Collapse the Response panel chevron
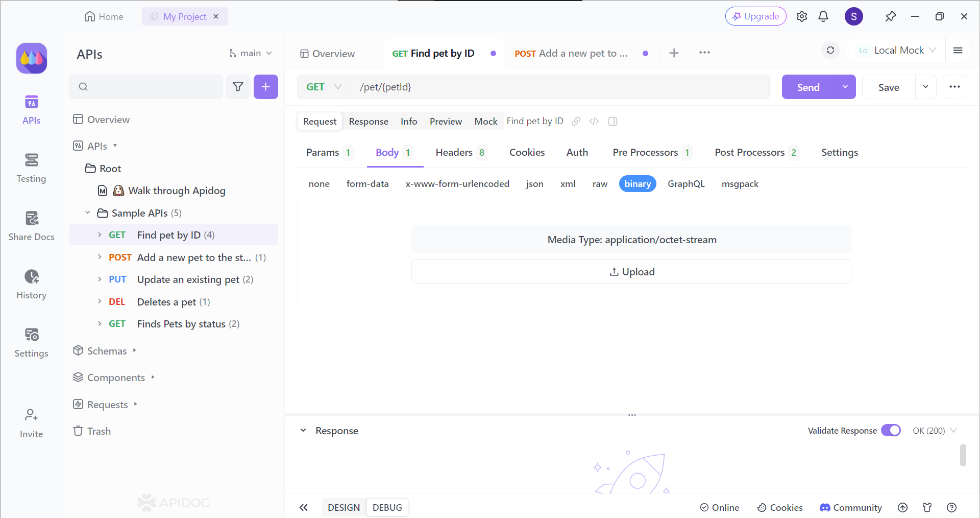Viewport: 980px width, 518px height. point(303,430)
